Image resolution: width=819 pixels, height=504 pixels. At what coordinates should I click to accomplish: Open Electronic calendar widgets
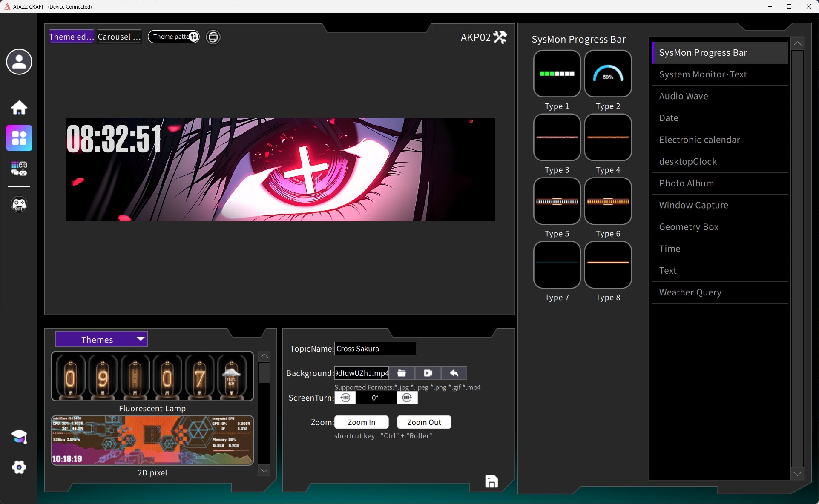tap(720, 140)
